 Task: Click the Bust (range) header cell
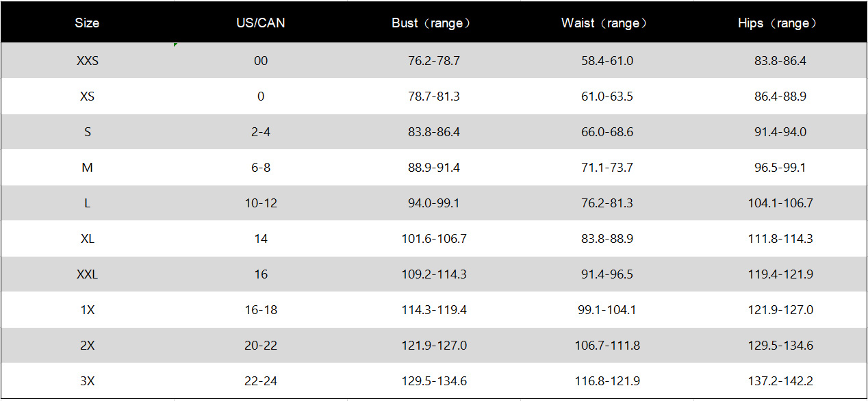pos(433,23)
